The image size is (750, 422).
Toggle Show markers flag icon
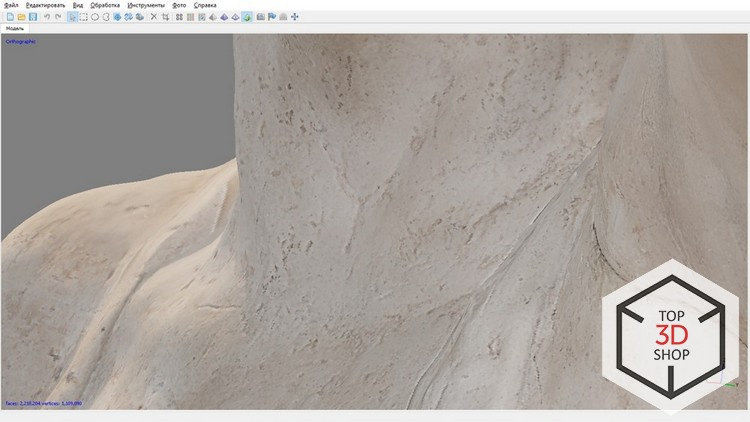click(x=272, y=17)
